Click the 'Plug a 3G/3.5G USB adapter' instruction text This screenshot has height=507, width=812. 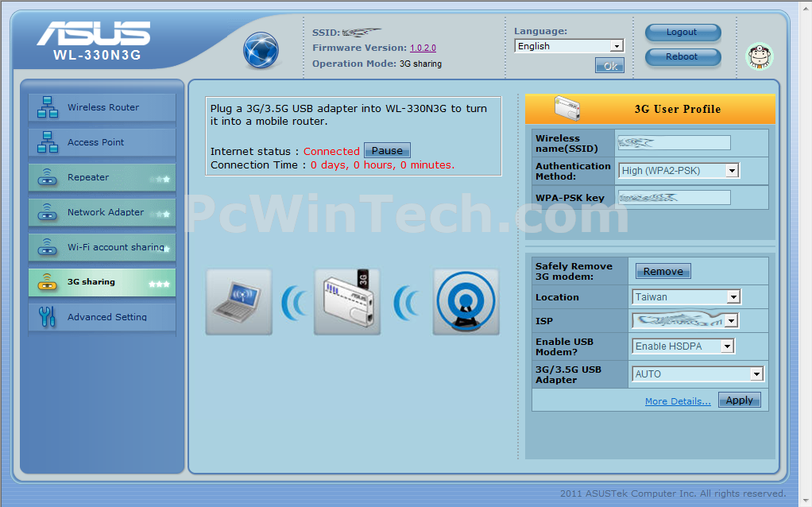coord(349,115)
